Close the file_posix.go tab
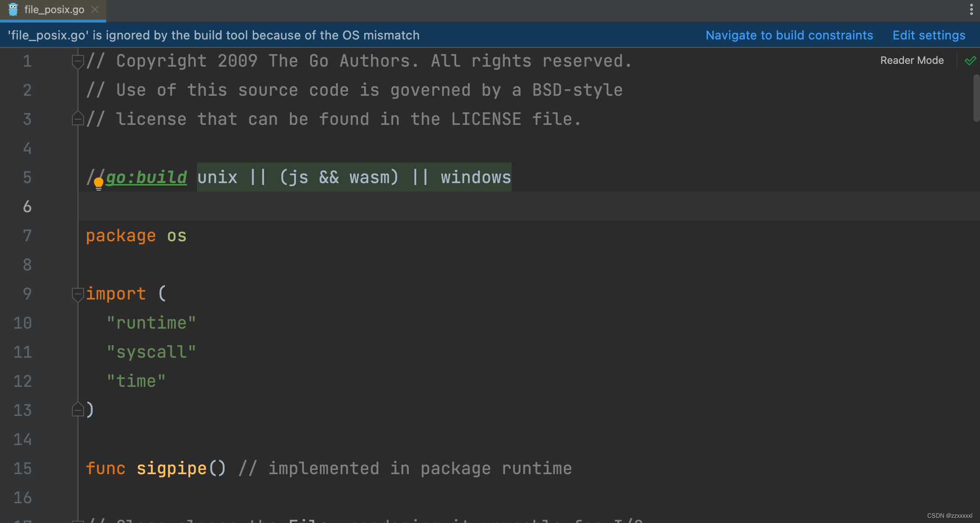The height and width of the screenshot is (523, 980). [x=95, y=9]
